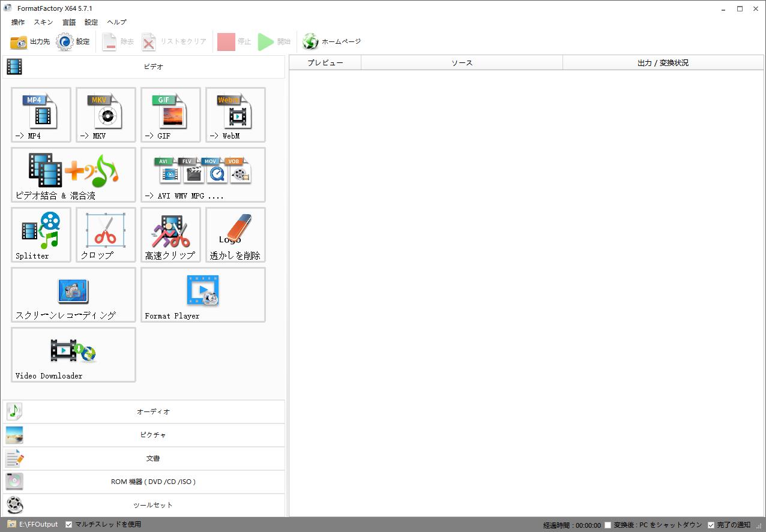Click the E:\FFOutput path text
Image resolution: width=766 pixels, height=532 pixels.
[38, 524]
